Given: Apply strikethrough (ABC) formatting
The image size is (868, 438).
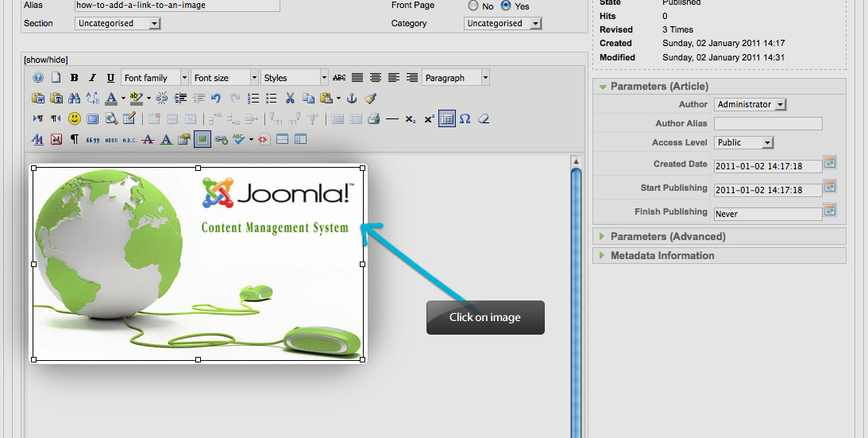Looking at the screenshot, I should (339, 78).
